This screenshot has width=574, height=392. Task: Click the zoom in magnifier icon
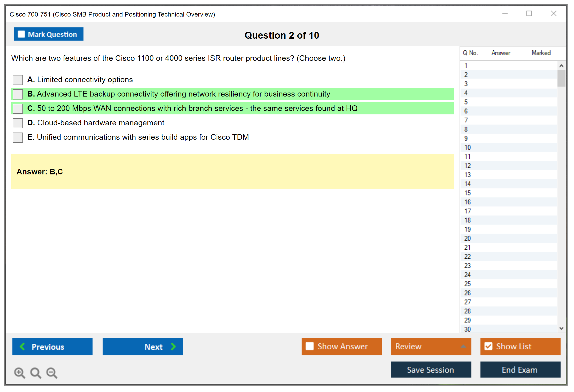coord(19,373)
